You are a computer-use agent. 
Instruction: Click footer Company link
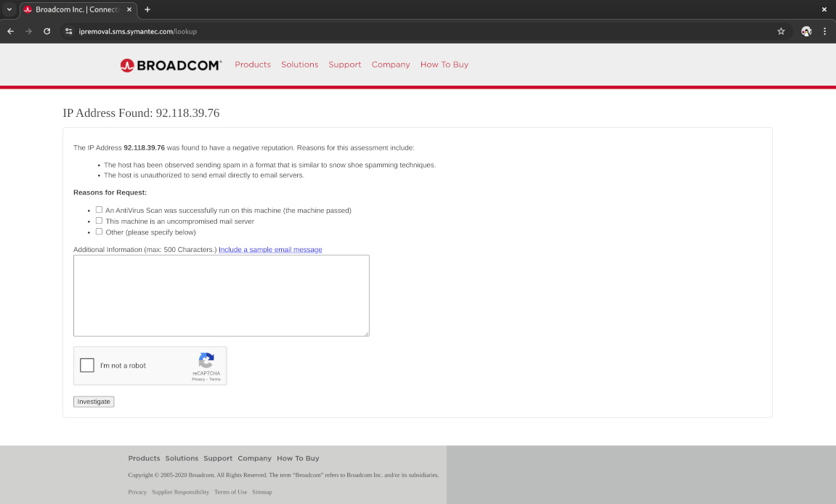(x=255, y=458)
